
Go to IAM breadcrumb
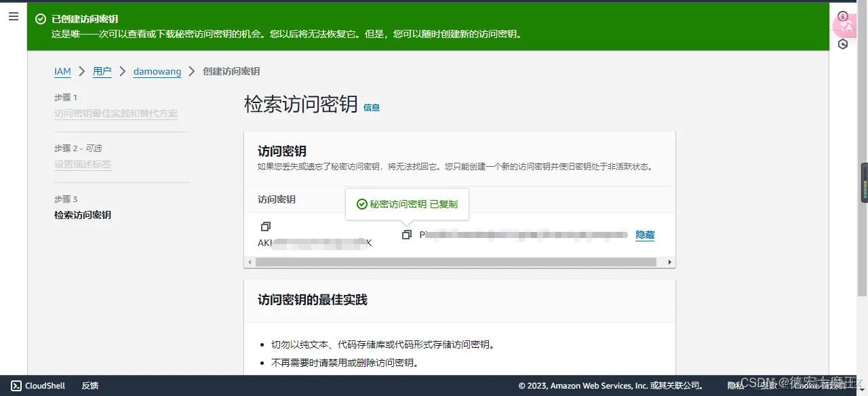62,71
